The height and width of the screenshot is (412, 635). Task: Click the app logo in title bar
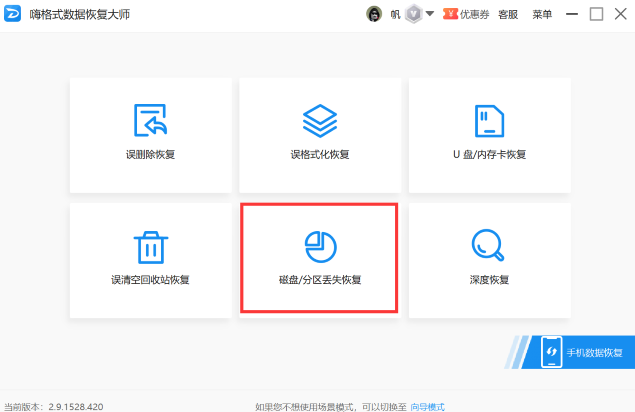(12, 14)
